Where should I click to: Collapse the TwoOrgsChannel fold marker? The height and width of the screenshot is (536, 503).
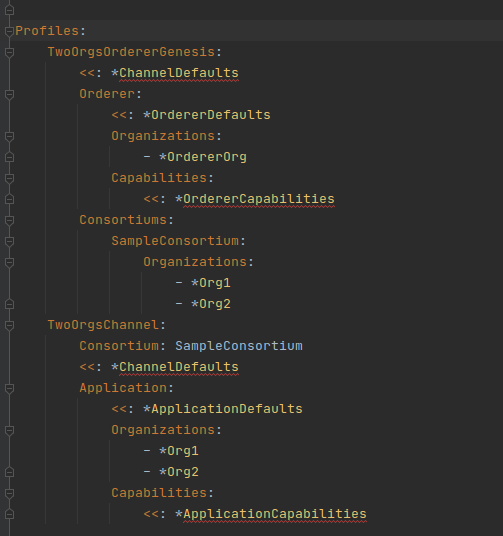pos(10,325)
